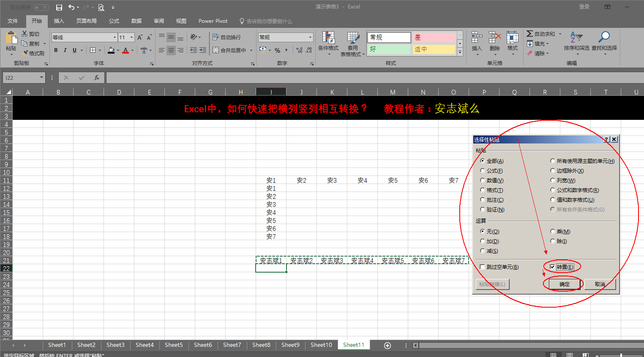Open the Merge & Center dropdown arrow
Image resolution: width=644 pixels, height=357 pixels.
(251, 50)
